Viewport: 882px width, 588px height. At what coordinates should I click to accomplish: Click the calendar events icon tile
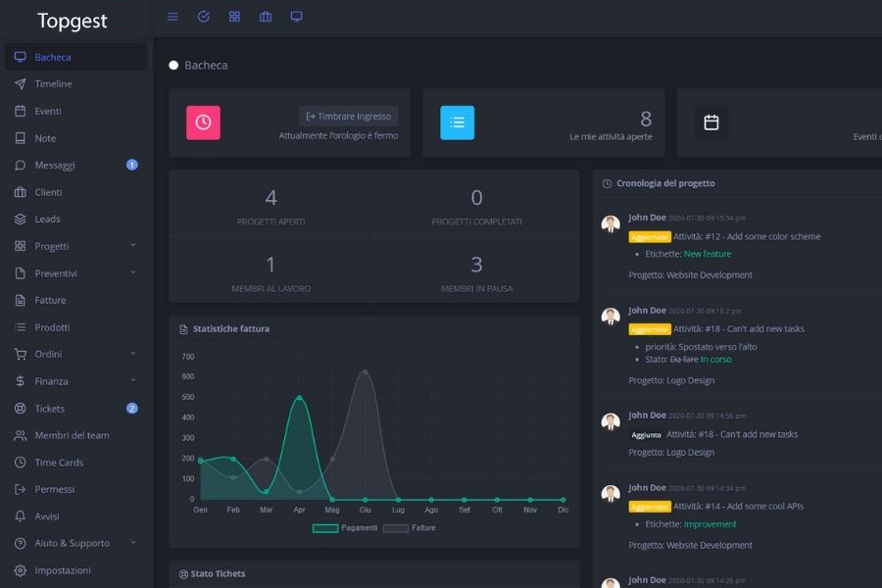[x=711, y=122]
